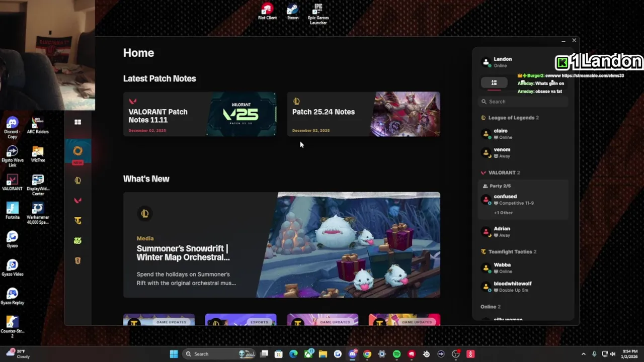
Task: Launch the VALORANT desktop shortcut
Action: tap(12, 183)
